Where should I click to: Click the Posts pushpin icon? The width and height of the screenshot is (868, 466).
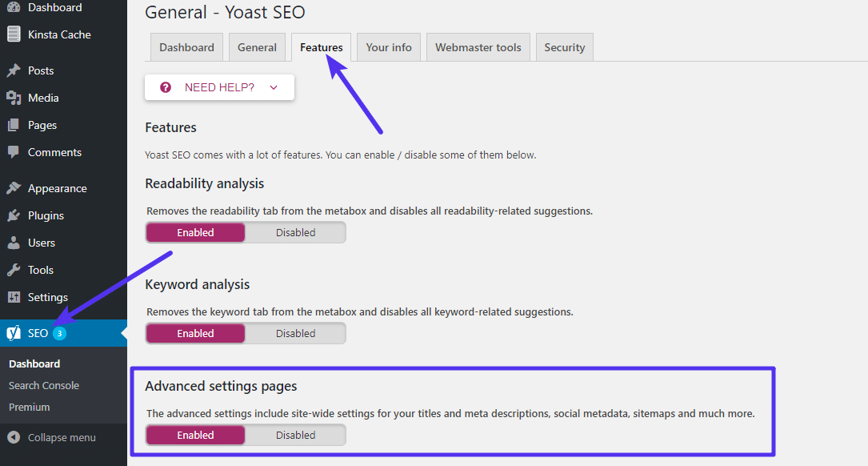coord(12,70)
